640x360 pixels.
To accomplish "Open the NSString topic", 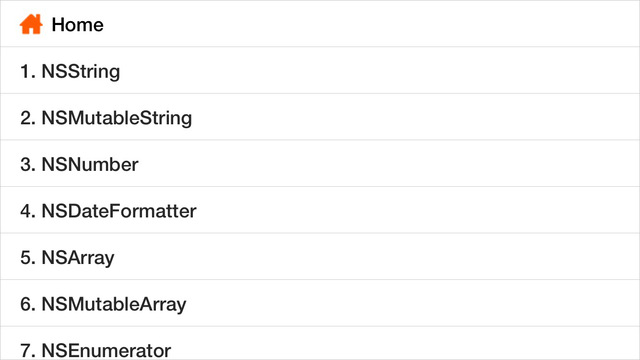I will (x=320, y=70).
